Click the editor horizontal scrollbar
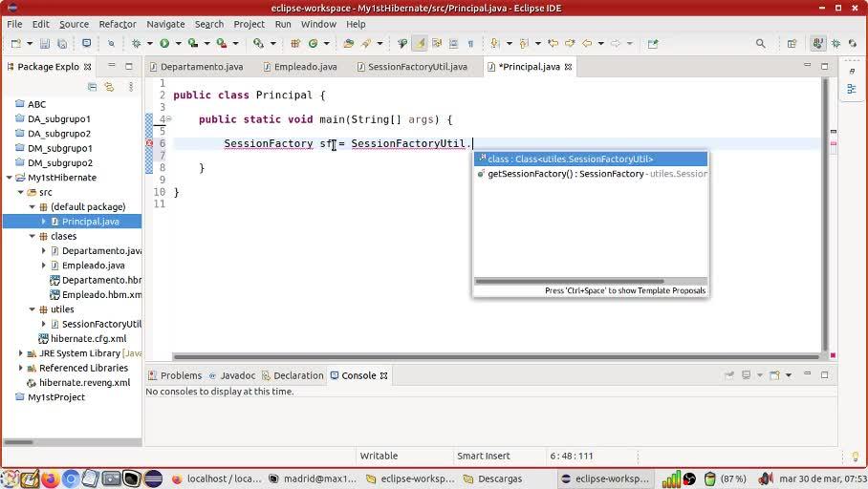Screen dimensions: 868x489 point(496,357)
